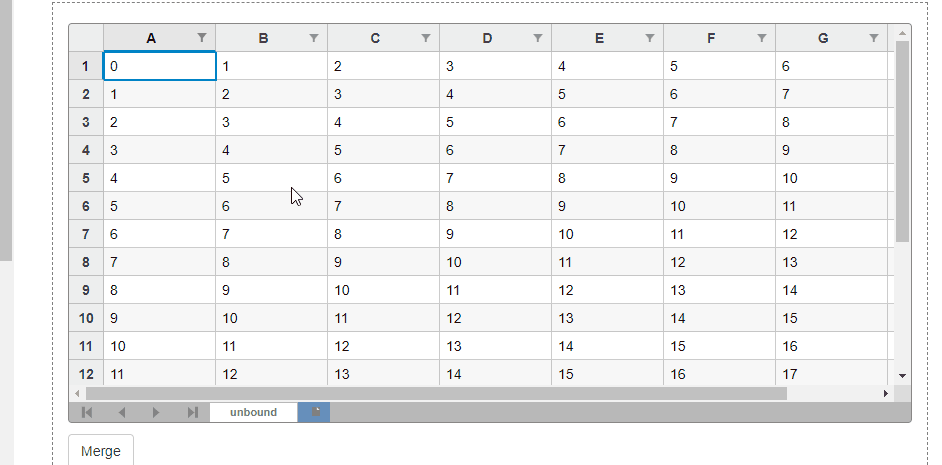
Task: Select cell A1 containing 0
Action: tap(159, 66)
